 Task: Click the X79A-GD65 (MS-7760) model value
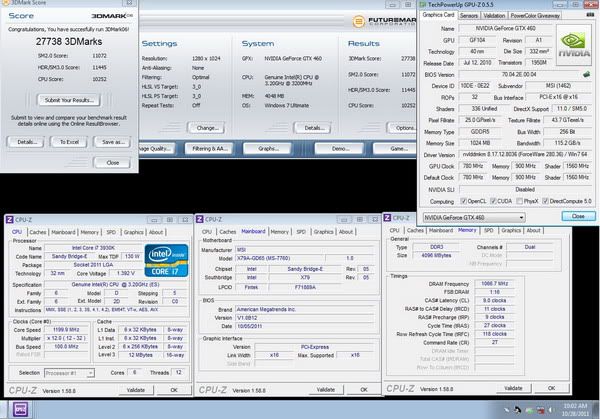[280, 258]
